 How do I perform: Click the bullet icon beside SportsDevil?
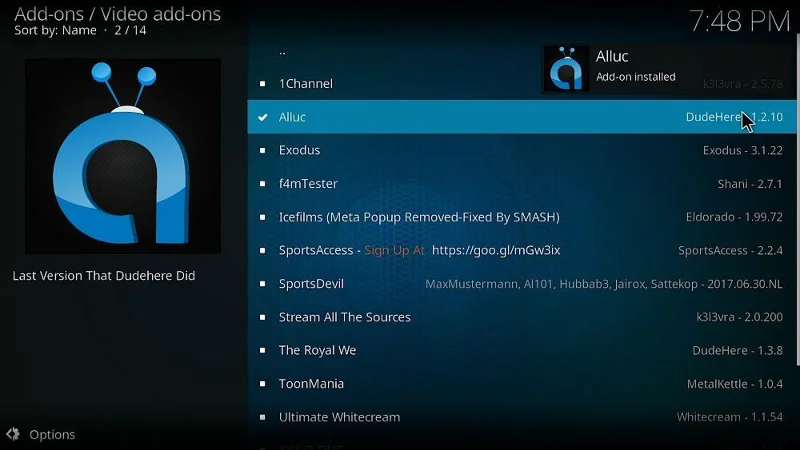[x=262, y=284]
